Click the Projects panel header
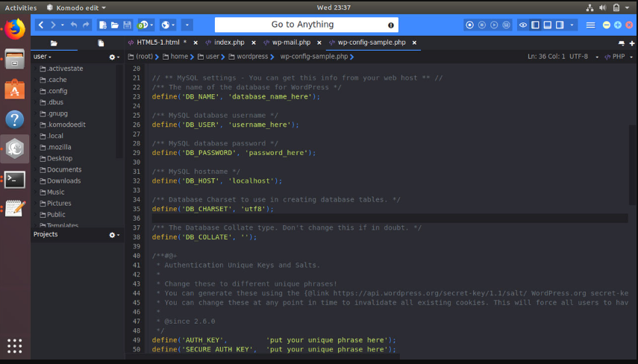 click(46, 234)
